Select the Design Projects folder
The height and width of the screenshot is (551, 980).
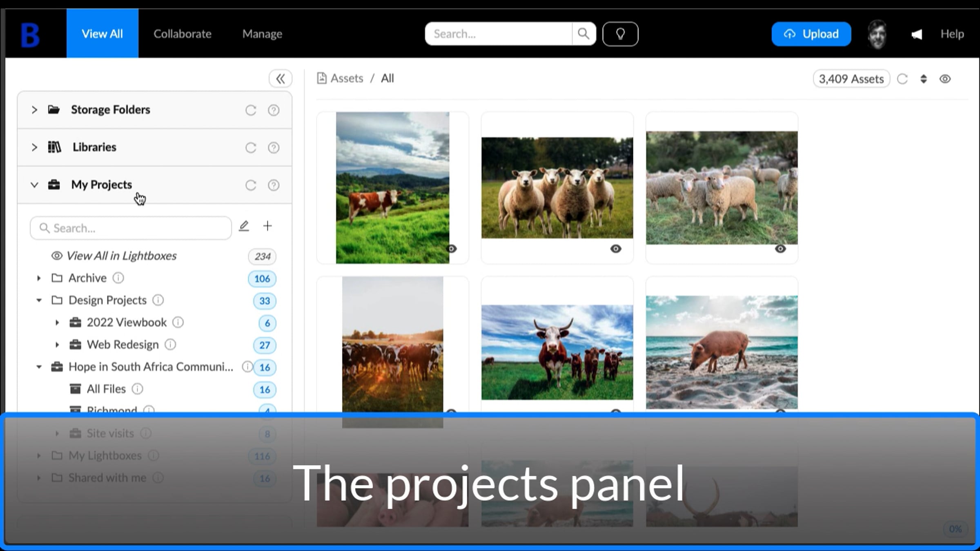107,300
